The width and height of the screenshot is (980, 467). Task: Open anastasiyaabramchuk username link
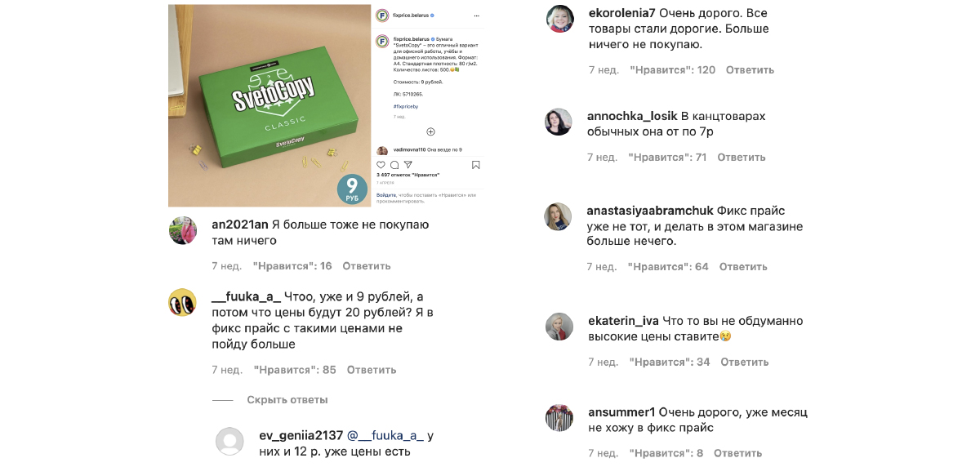tap(650, 211)
